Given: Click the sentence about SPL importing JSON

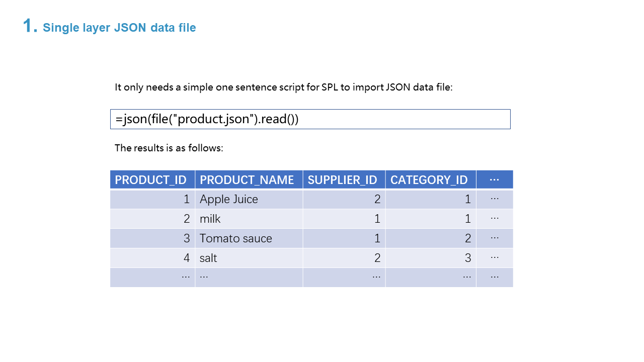Looking at the screenshot, I should [x=283, y=87].
